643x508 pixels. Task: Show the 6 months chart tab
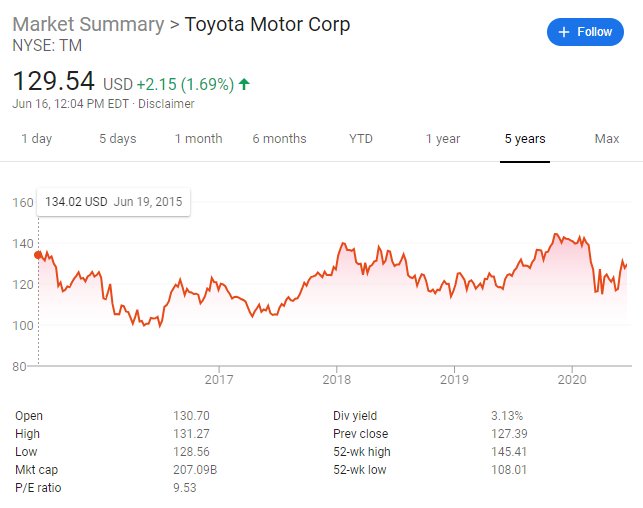(279, 139)
